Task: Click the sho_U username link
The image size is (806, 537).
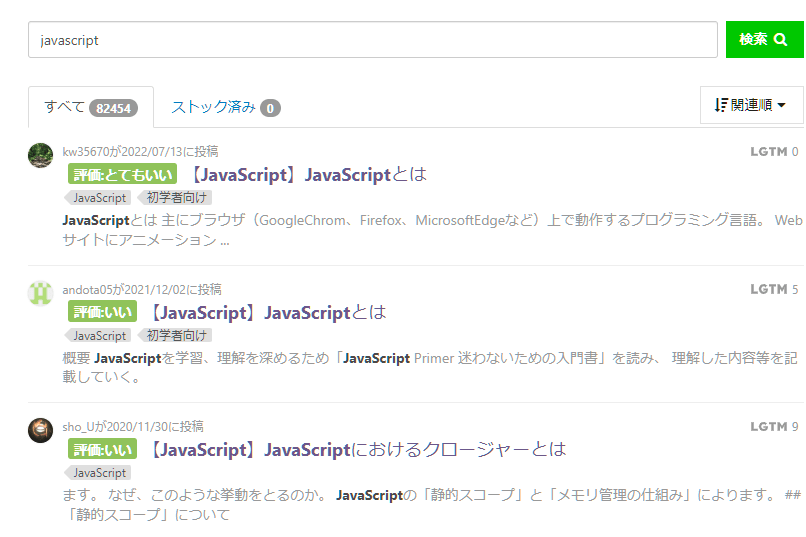Action: click(x=79, y=427)
